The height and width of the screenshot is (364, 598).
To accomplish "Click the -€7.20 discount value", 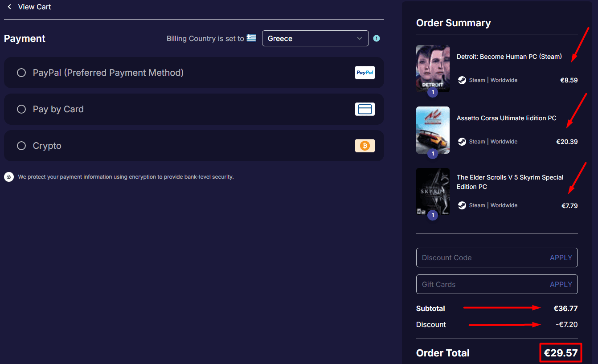I will coord(567,324).
